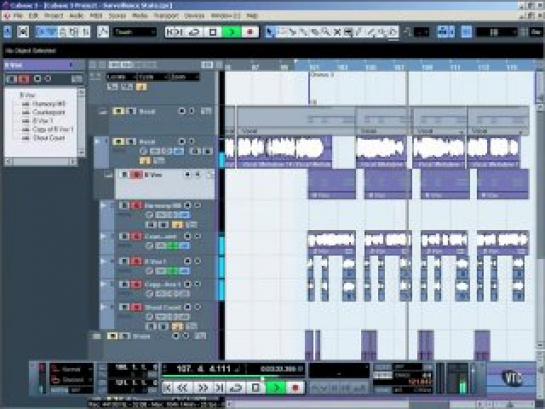Image resolution: width=545 pixels, height=409 pixels.
Task: Toggle Solo button in Inspector B Vox
Action: tap(24, 79)
